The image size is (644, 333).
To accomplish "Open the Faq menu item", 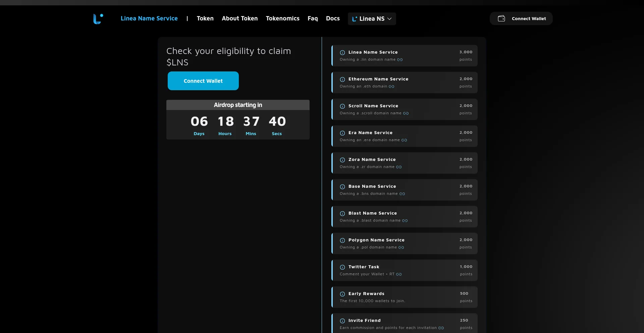I will coord(313,18).
